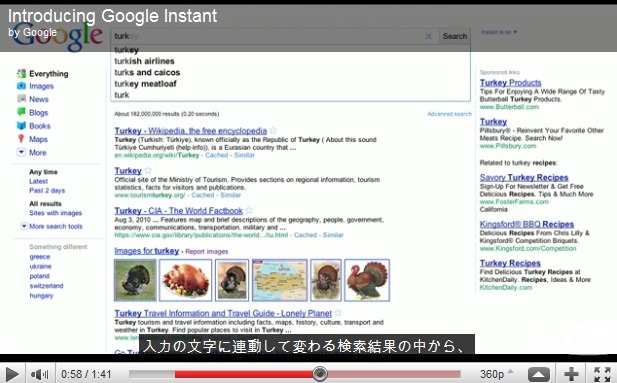Open the first turkey bird thumbnail
The width and height of the screenshot is (617, 383).
click(x=135, y=280)
